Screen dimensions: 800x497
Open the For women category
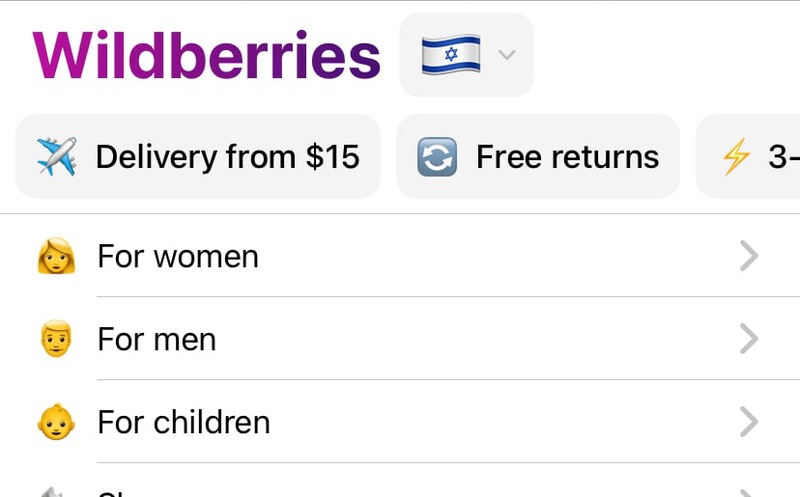[400, 256]
